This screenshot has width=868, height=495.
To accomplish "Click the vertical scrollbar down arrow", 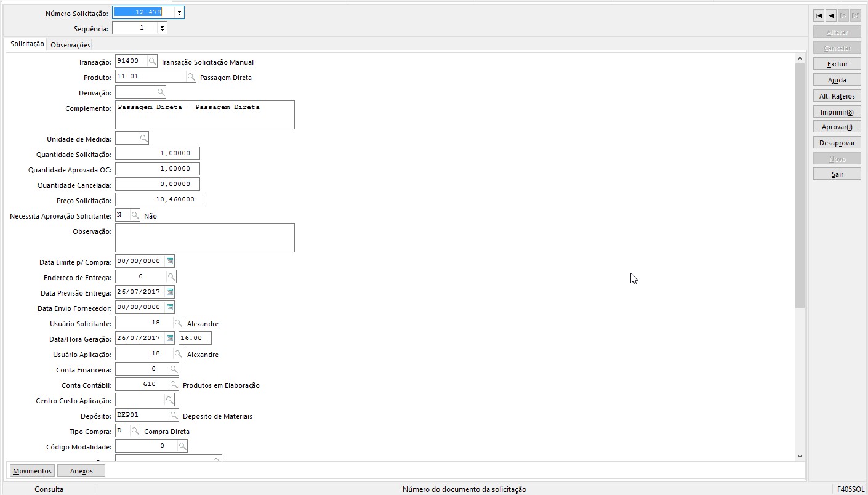I will (x=800, y=456).
